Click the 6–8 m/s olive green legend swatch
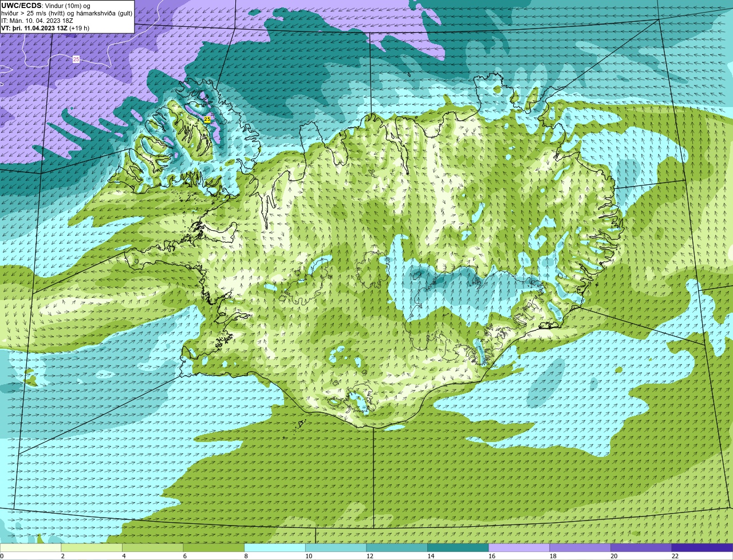Image resolution: width=733 pixels, height=560 pixels. coord(214,548)
